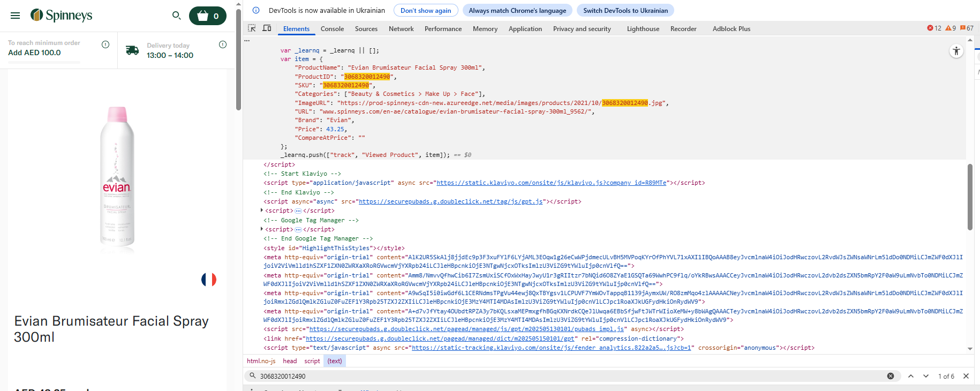Switch to the Memory tab
The height and width of the screenshot is (391, 980).
pos(485,29)
